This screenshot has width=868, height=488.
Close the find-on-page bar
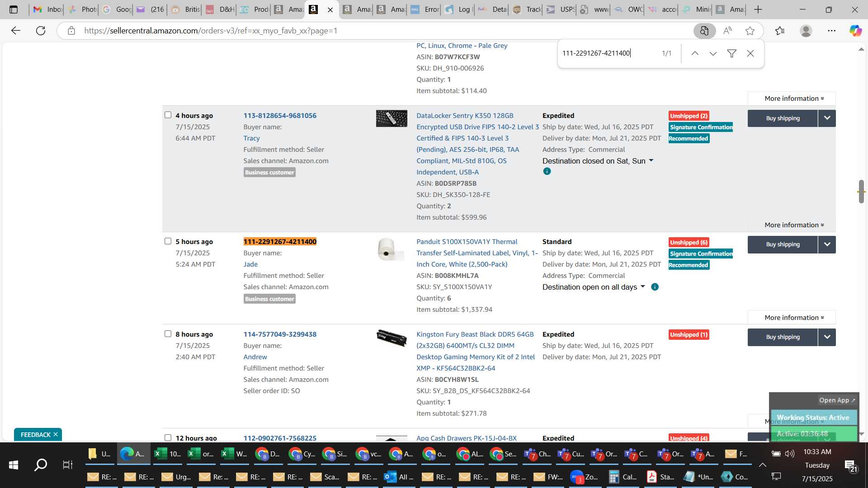pyautogui.click(x=750, y=53)
